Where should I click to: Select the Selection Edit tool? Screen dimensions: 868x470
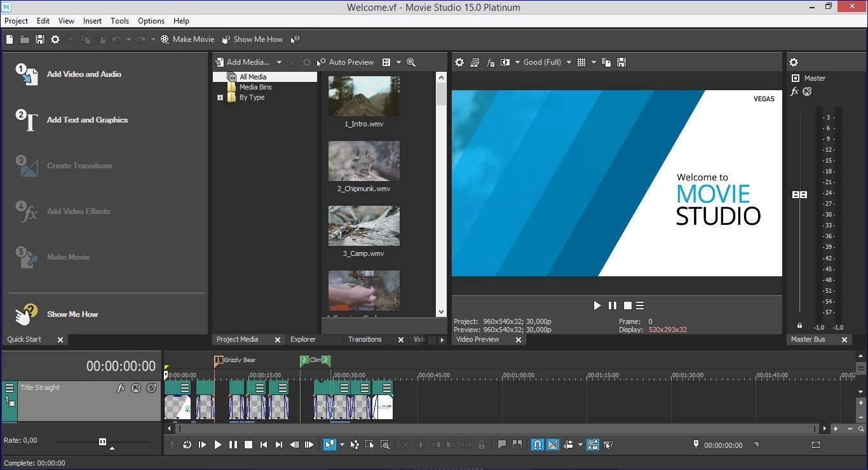pyautogui.click(x=370, y=445)
